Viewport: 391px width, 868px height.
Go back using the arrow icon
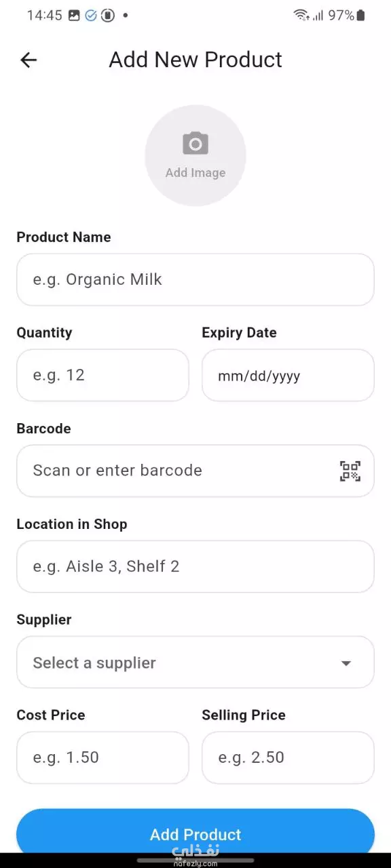(28, 60)
